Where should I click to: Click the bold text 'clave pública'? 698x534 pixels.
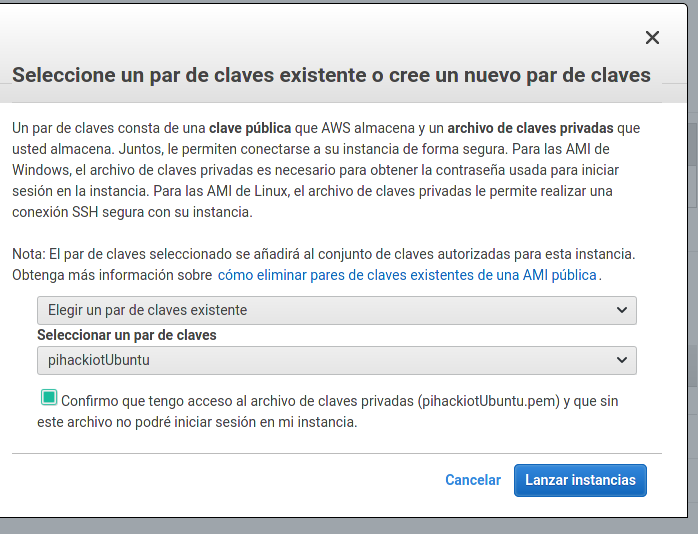click(x=250, y=128)
